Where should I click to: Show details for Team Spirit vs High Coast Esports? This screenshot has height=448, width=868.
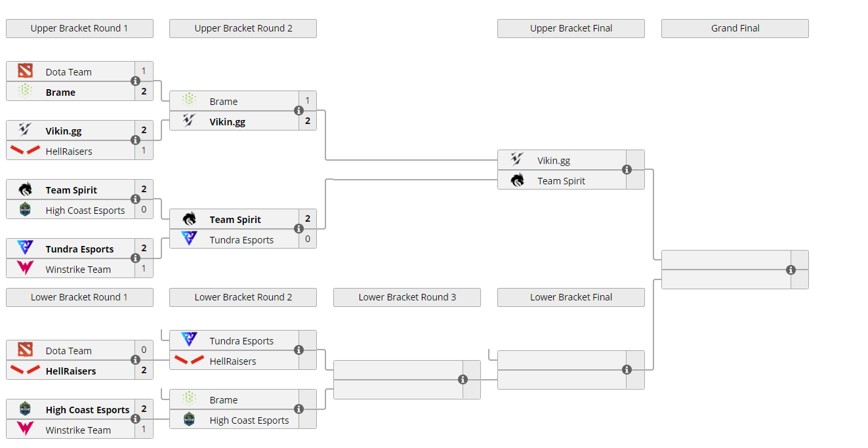tap(135, 199)
